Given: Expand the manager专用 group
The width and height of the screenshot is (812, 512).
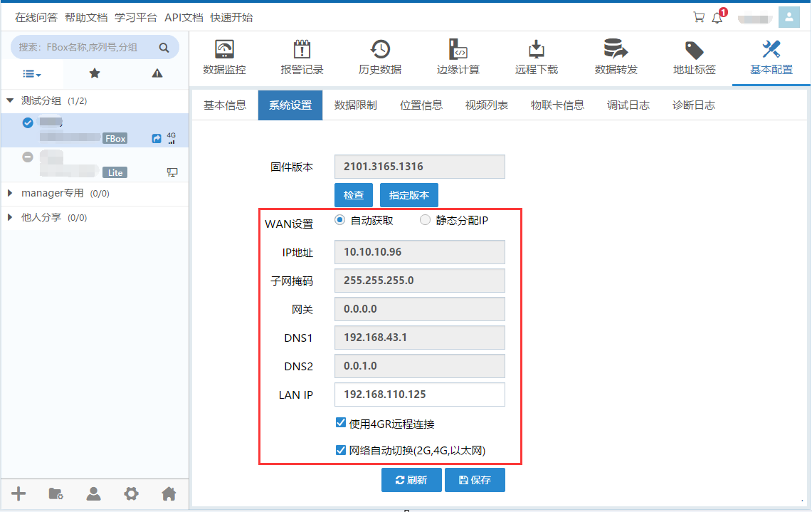Looking at the screenshot, I should (10, 193).
